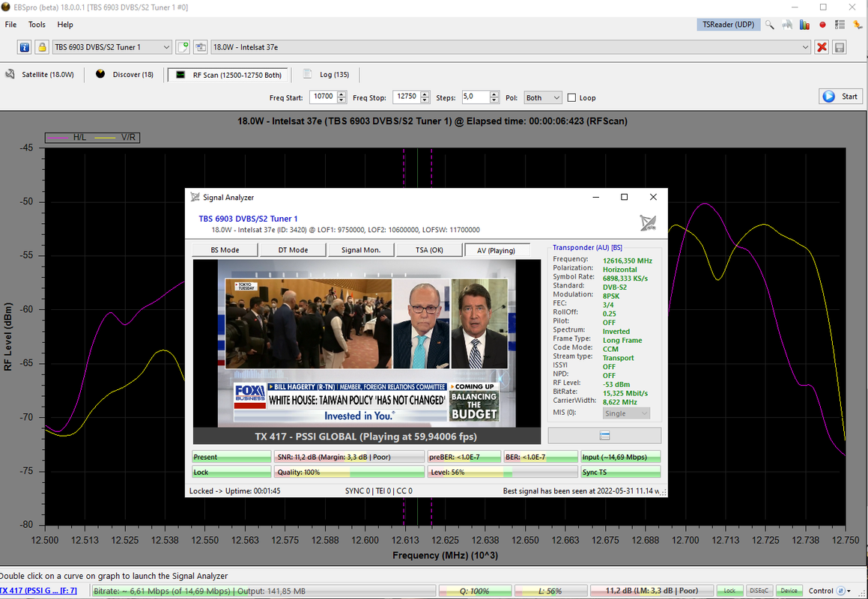
Task: Switch to the Satellite (18.0W) tab
Action: tap(40, 74)
